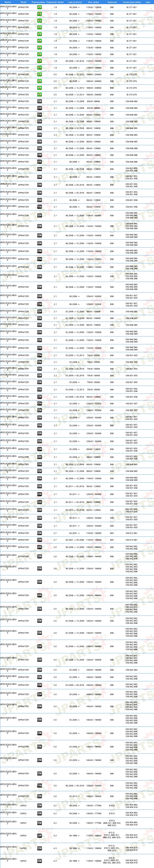
Task: Click the ON icon in the 06.2009 -> 12.2009 110kW row
Action: 39,478
